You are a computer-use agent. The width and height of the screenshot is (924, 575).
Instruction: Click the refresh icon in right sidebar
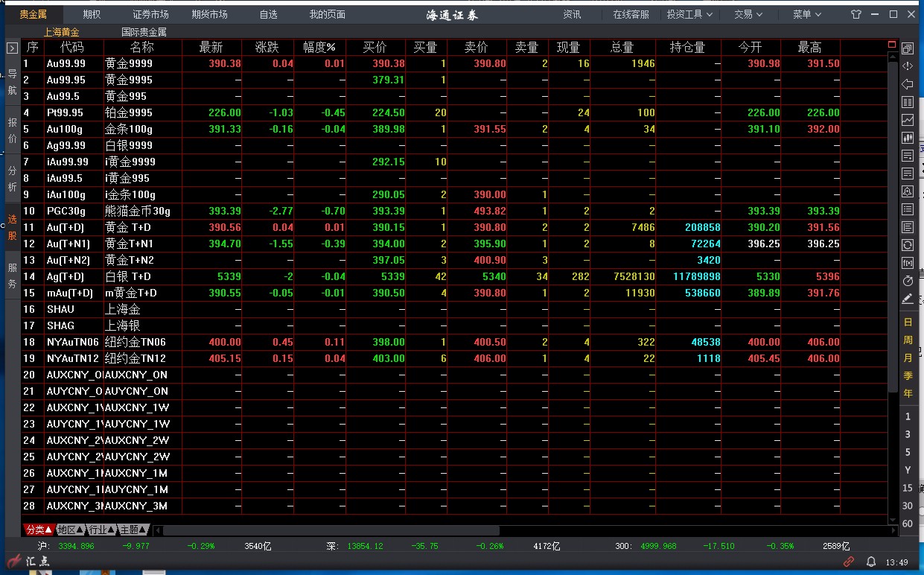[x=907, y=245]
